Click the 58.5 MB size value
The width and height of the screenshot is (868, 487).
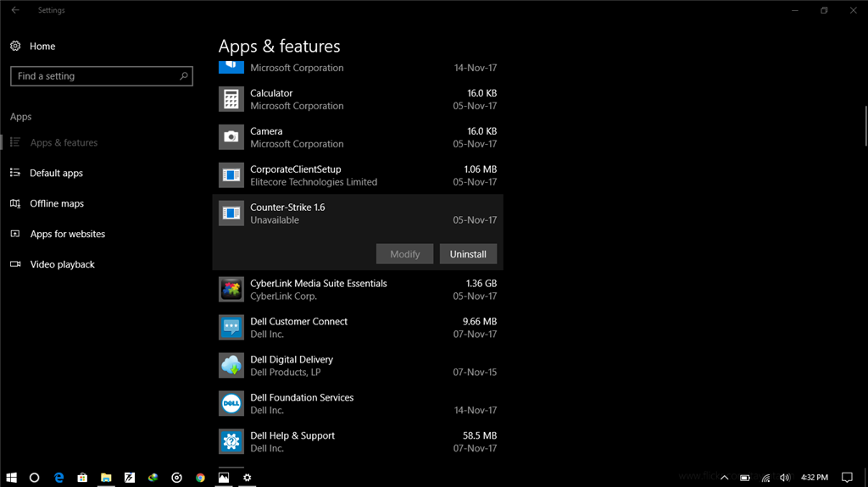click(480, 435)
